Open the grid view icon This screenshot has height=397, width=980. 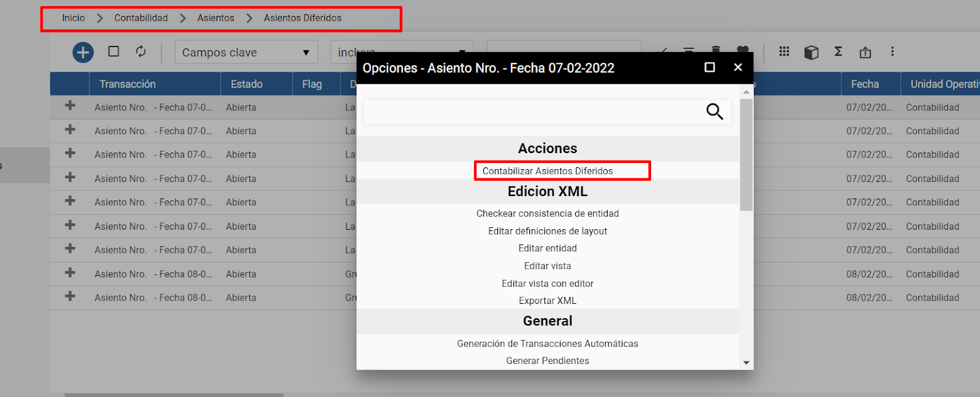click(x=784, y=51)
